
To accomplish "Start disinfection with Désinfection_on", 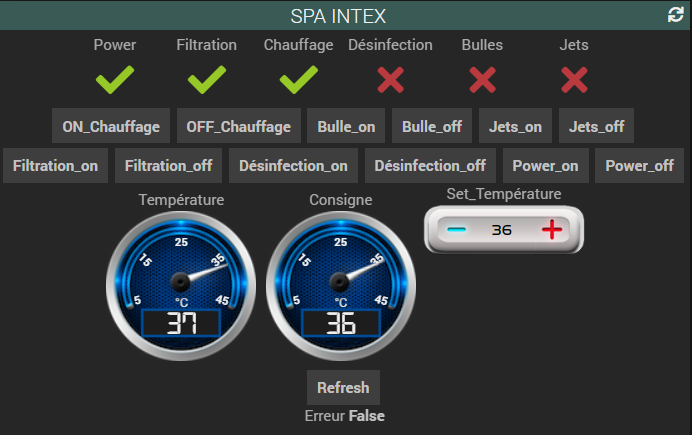I will click(x=293, y=165).
